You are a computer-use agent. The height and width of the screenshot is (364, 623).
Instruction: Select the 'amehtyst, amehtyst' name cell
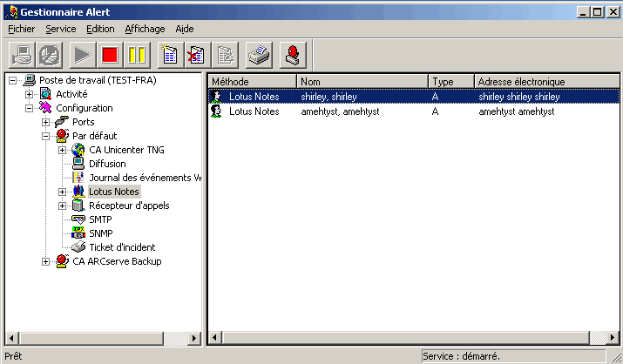click(x=340, y=111)
